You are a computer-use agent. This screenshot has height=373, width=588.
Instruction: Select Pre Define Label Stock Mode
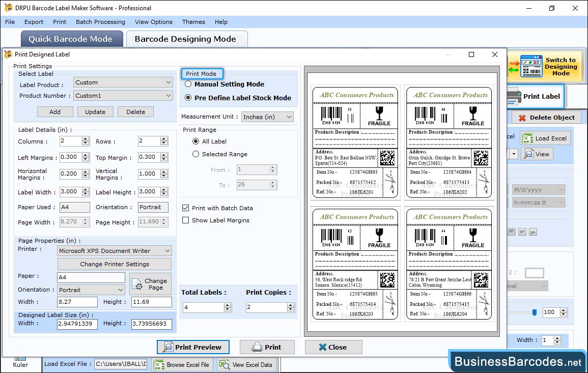(188, 98)
